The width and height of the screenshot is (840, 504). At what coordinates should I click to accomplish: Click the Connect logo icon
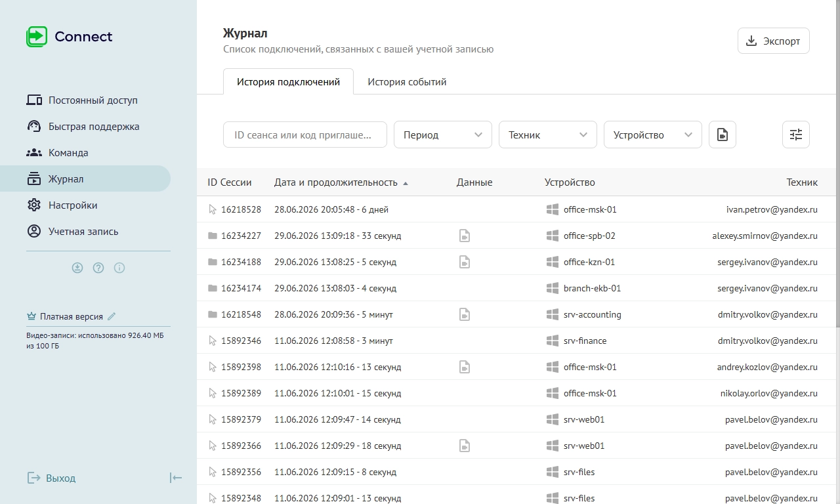coord(37,37)
